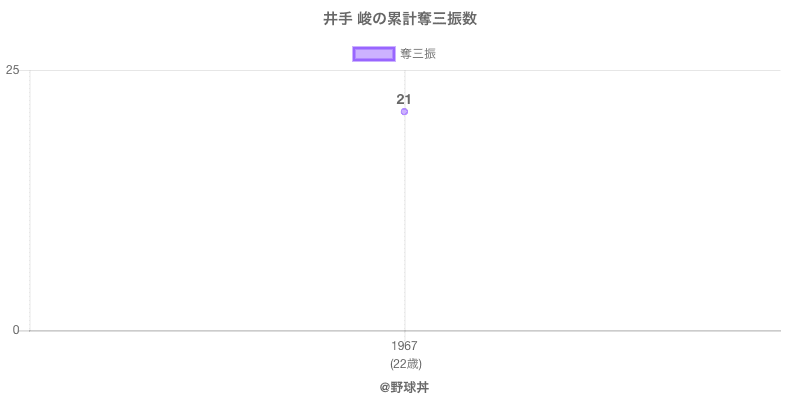The height and width of the screenshot is (400, 800).
Task: Click the purple data point for 1967
Action: 404,111
